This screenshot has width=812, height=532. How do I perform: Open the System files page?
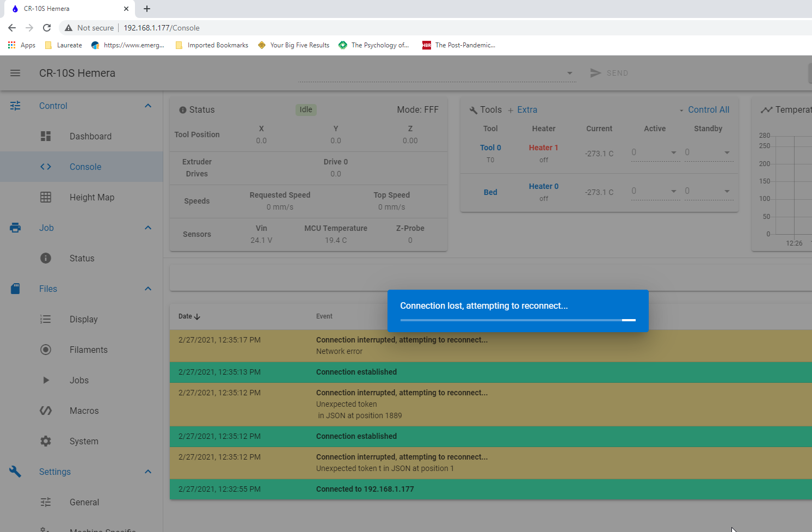coord(82,441)
